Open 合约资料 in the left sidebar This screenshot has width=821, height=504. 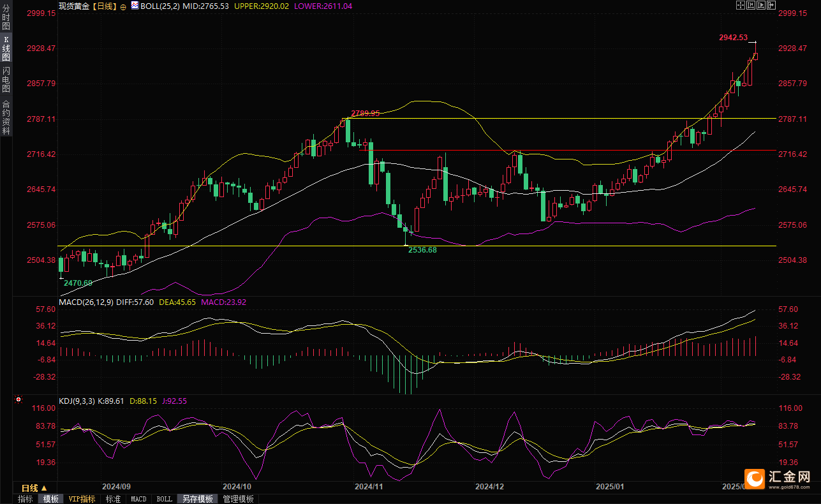tap(6, 117)
